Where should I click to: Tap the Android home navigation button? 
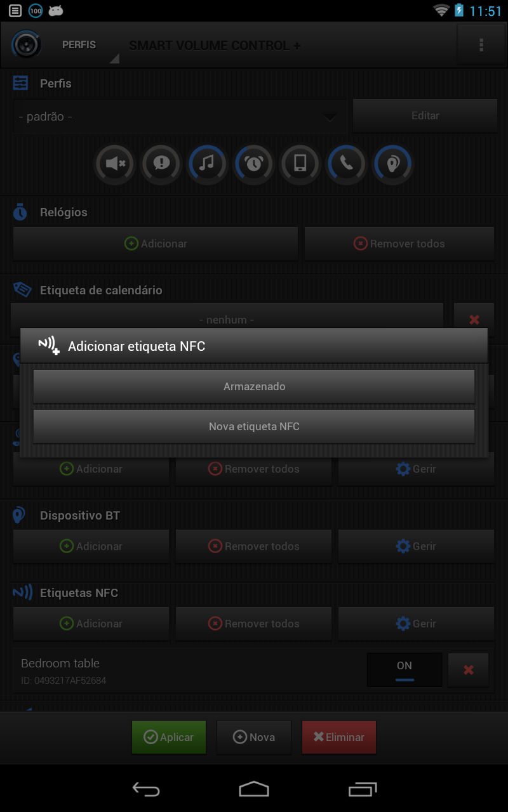tap(254, 789)
